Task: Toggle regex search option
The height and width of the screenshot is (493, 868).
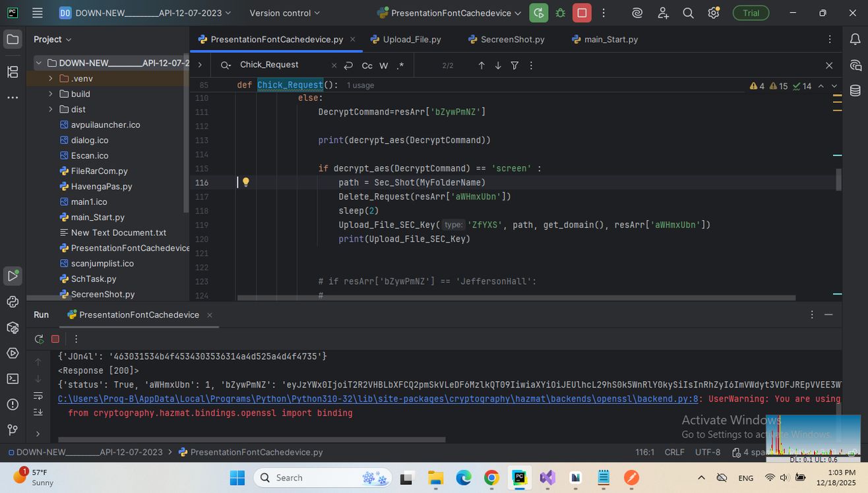Action: coord(400,65)
